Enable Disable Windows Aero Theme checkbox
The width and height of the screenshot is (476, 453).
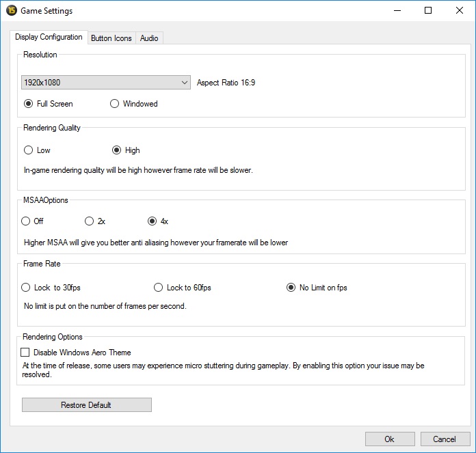pos(25,353)
